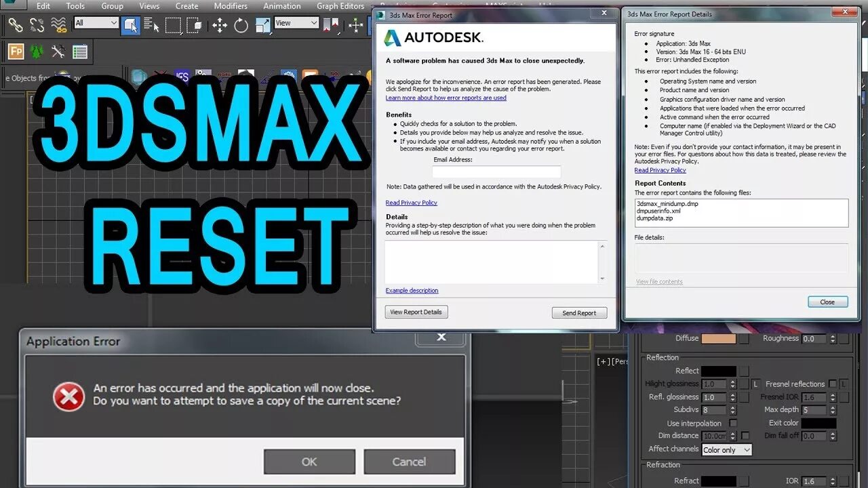Activate the Select Object tool

tap(130, 26)
